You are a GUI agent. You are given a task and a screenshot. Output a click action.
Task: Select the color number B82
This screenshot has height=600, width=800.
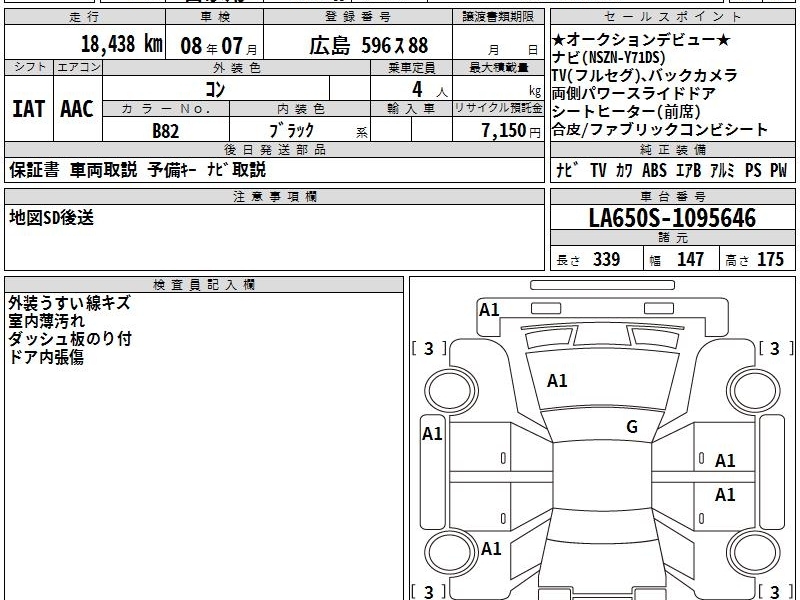166,131
